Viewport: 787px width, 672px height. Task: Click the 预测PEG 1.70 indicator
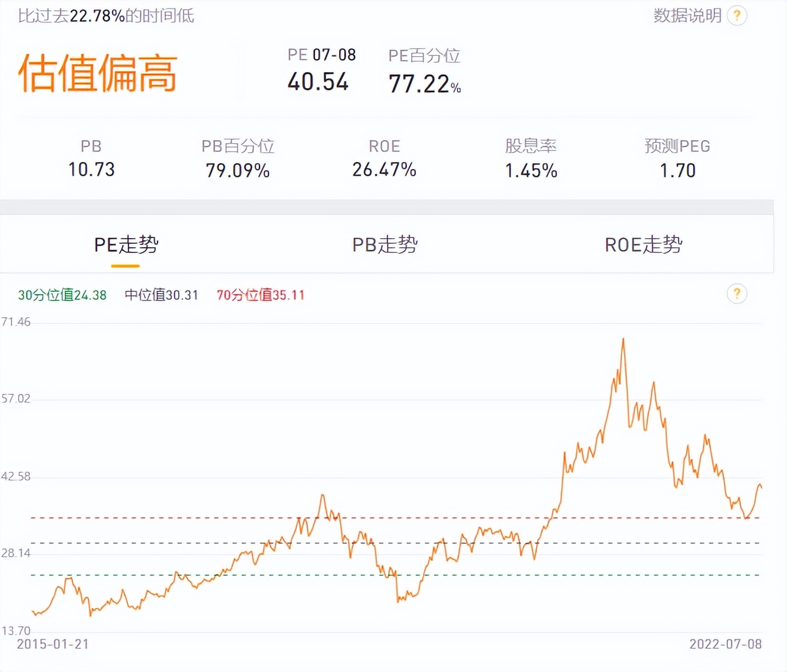click(x=678, y=169)
